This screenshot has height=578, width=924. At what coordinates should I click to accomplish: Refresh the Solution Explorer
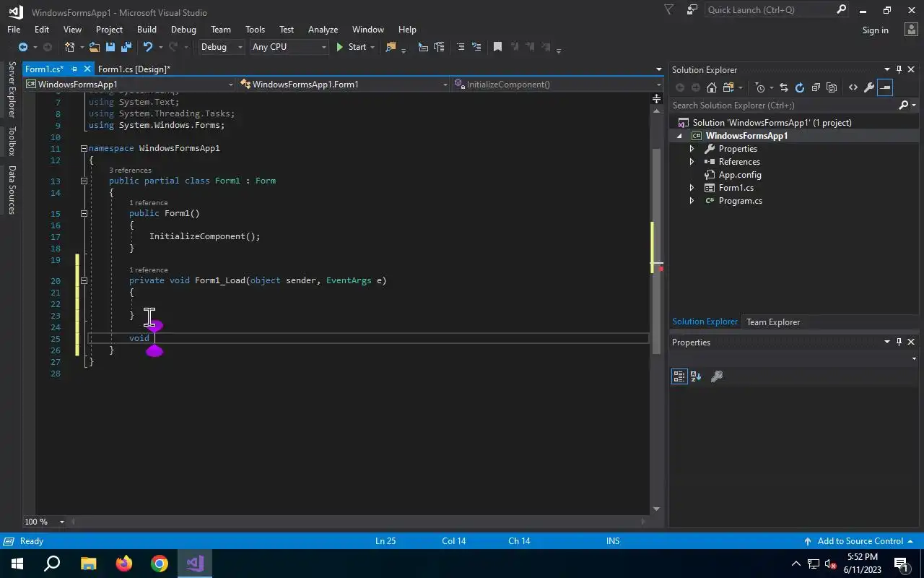[x=800, y=87]
